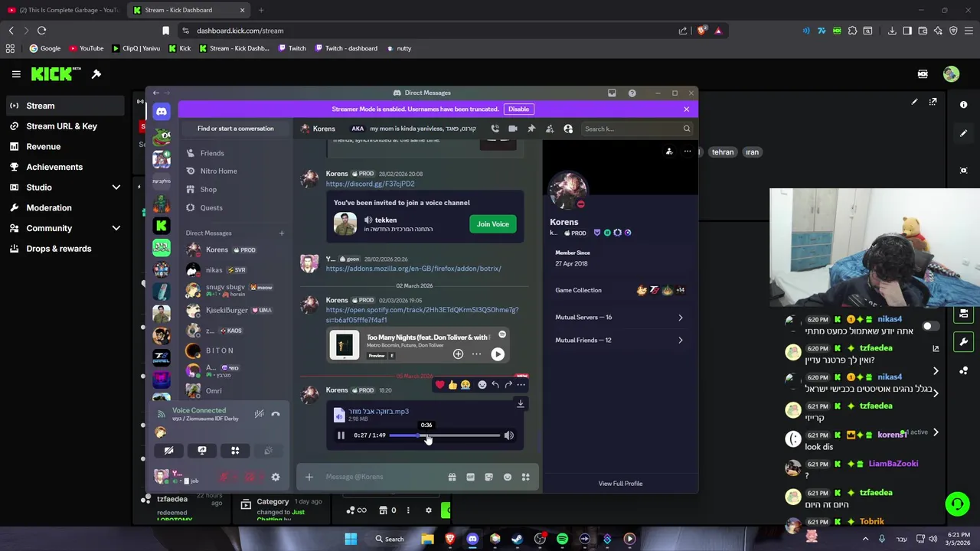The width and height of the screenshot is (980, 551).
Task: Disconnect from the voice channel
Action: 276,414
